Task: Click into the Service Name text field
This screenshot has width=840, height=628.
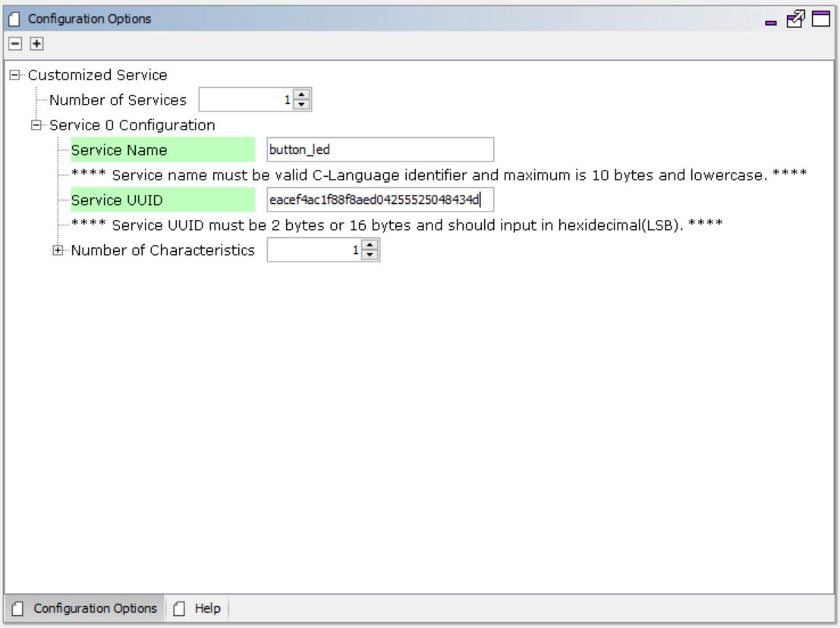Action: (379, 150)
